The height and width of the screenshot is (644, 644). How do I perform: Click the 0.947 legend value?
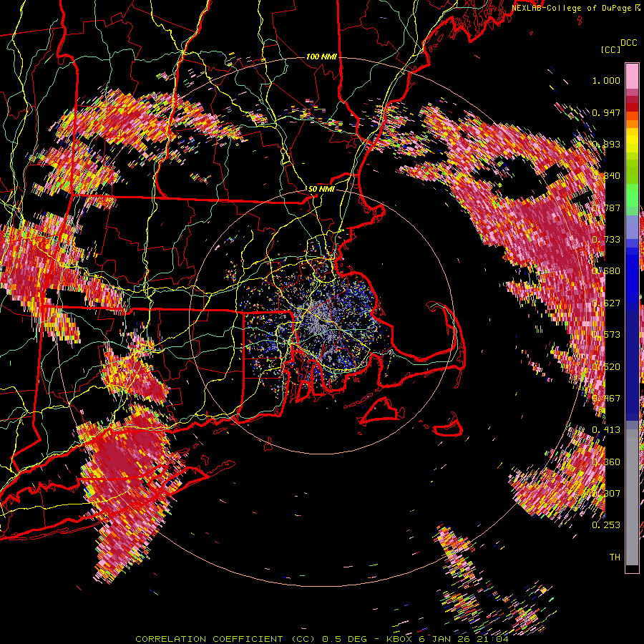tap(606, 112)
